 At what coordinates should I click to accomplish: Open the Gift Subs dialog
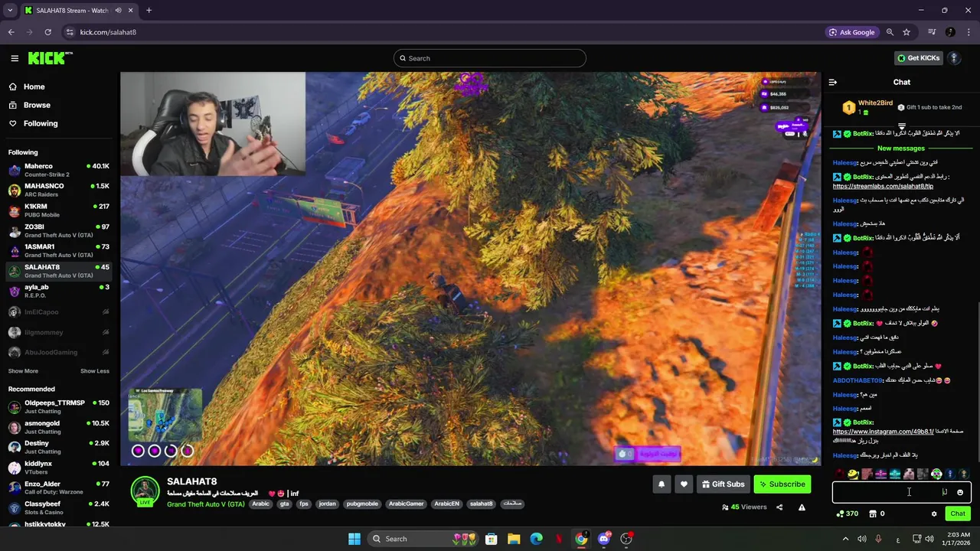pos(723,484)
